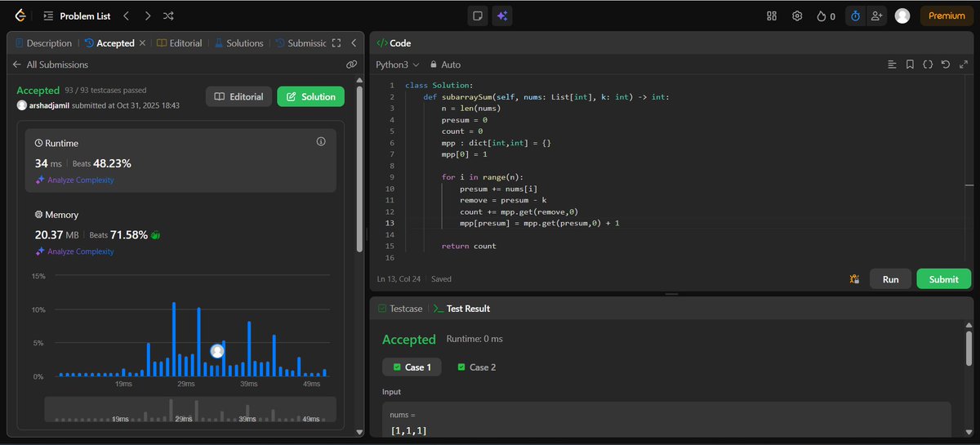Click the curly braces icon
This screenshot has height=445, width=980.
tap(928, 64)
